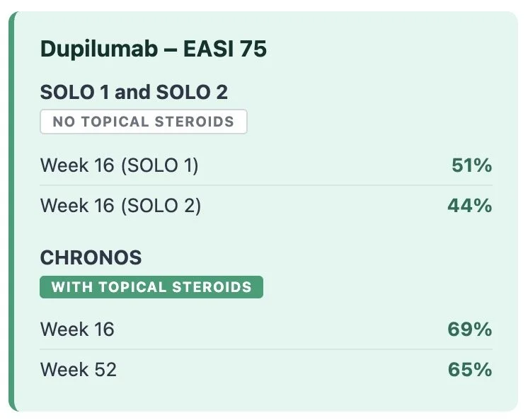Screen dimensions: 528x420
Task: Select the Week 16 (SOLO 2) row label
Action: [120, 206]
